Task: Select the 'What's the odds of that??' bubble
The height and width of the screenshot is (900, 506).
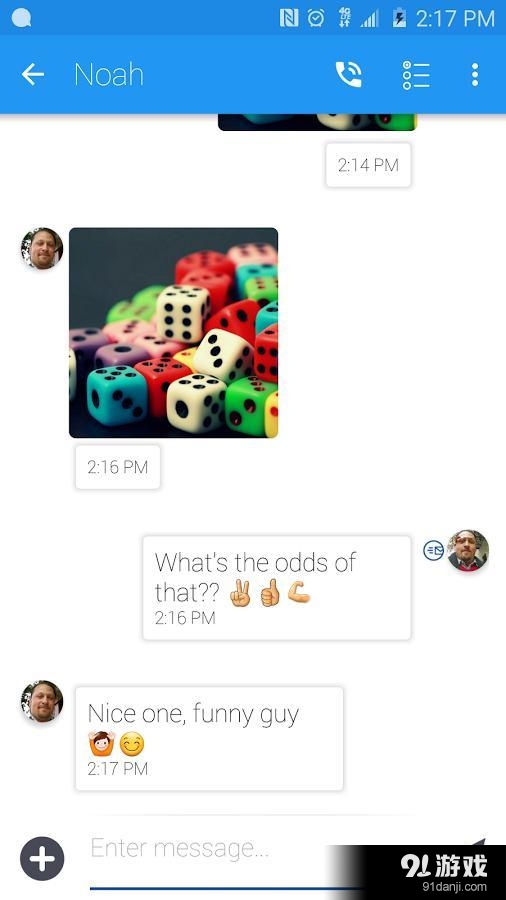Action: click(277, 588)
